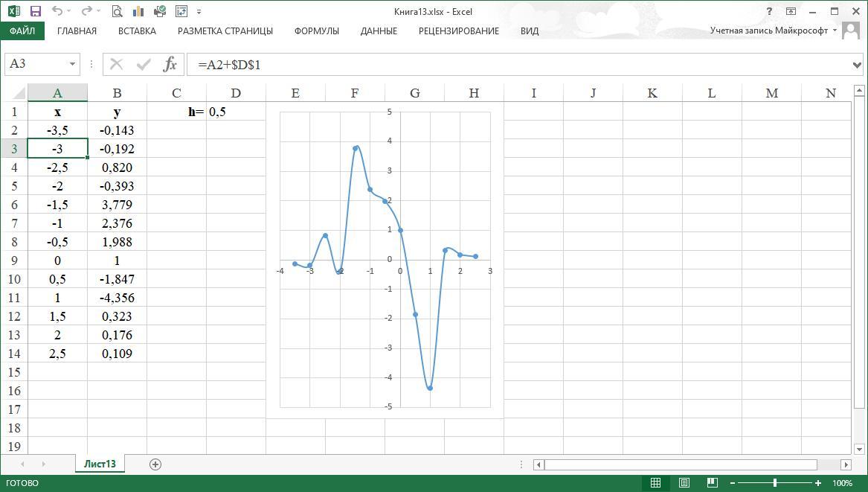Open the Customize Quick Access Toolbar dropdown
Image resolution: width=868 pixels, height=492 pixels.
tap(199, 12)
